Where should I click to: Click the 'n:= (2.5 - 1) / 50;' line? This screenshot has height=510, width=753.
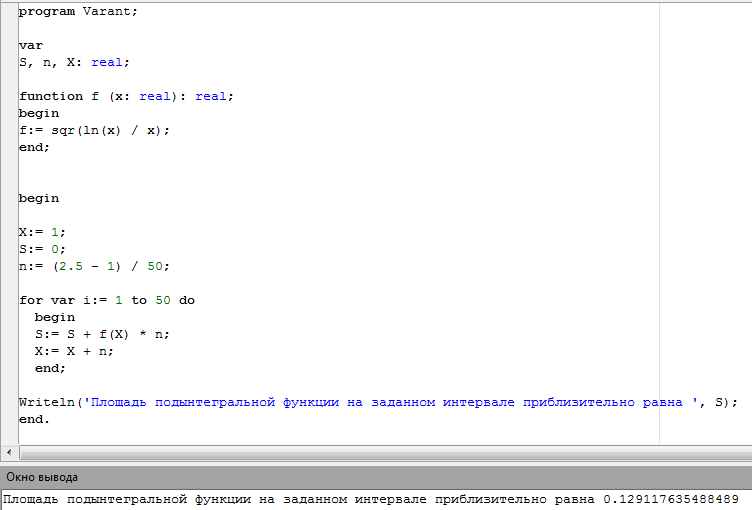pos(94,267)
